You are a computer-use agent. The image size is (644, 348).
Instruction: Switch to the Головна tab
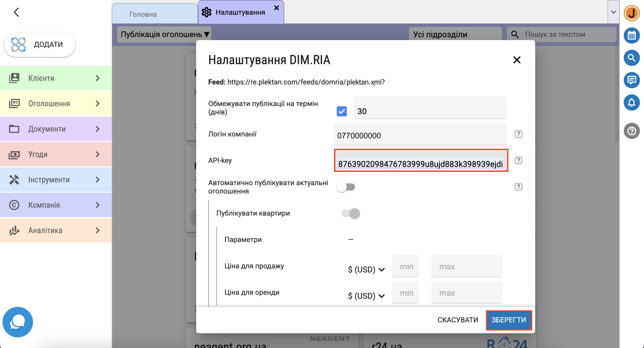click(x=143, y=14)
